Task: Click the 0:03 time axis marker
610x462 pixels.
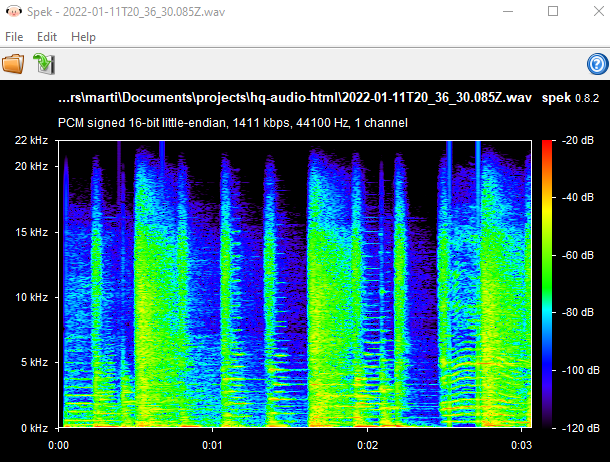Action: point(521,445)
